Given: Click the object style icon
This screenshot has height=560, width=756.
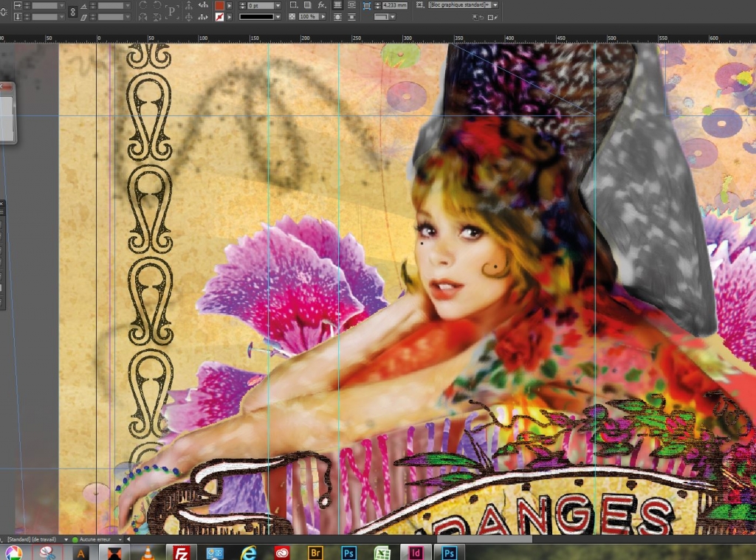Looking at the screenshot, I should click(420, 5).
